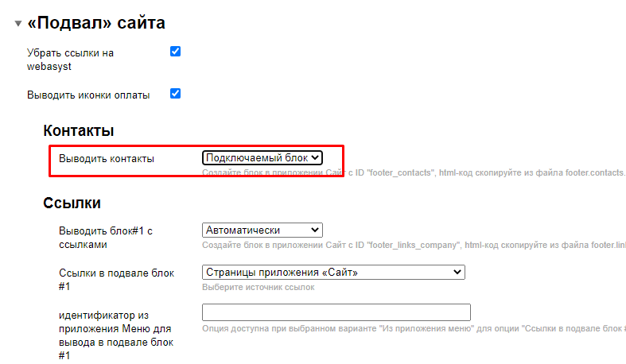The image size is (626, 364).
Task: Collapse the «Подвал» сайта section triangle
Action: coord(17,24)
